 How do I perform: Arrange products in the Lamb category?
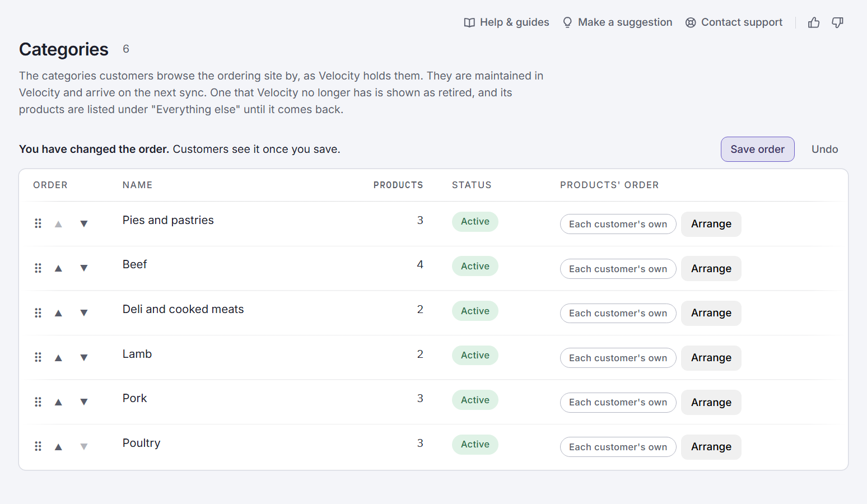coord(711,358)
